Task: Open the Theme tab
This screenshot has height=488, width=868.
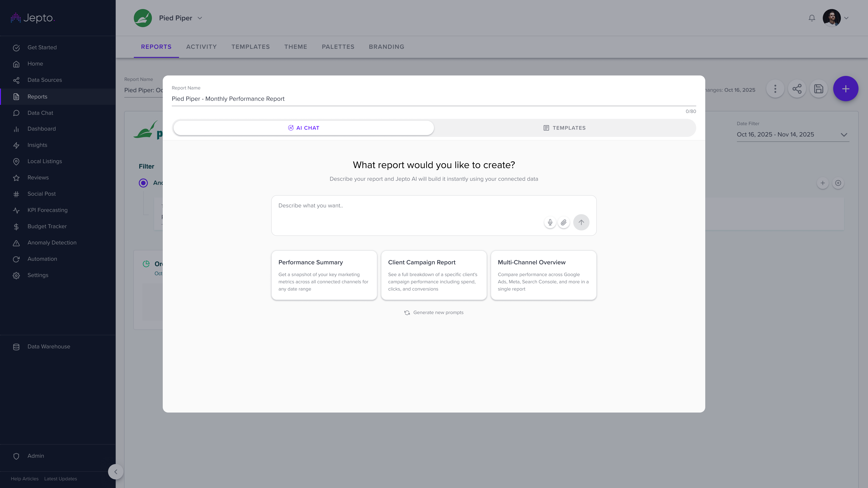Action: point(296,47)
